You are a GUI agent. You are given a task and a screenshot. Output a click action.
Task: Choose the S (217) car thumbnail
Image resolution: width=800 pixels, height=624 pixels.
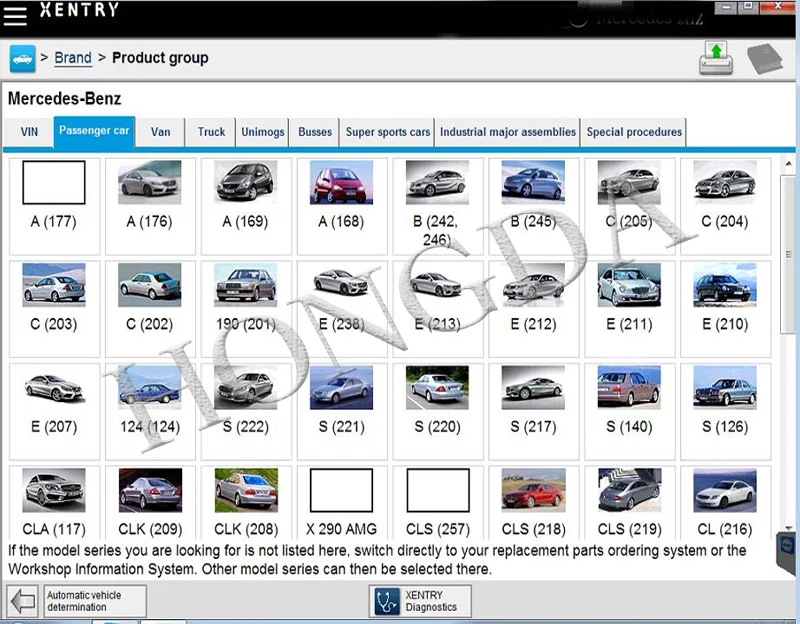pos(533,387)
